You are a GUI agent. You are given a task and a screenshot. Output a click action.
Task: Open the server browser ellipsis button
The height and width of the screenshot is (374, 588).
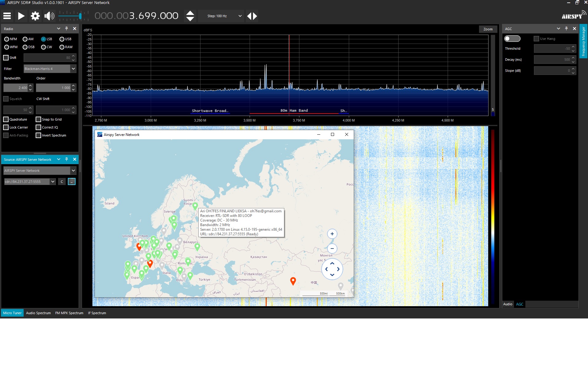pyautogui.click(x=72, y=182)
